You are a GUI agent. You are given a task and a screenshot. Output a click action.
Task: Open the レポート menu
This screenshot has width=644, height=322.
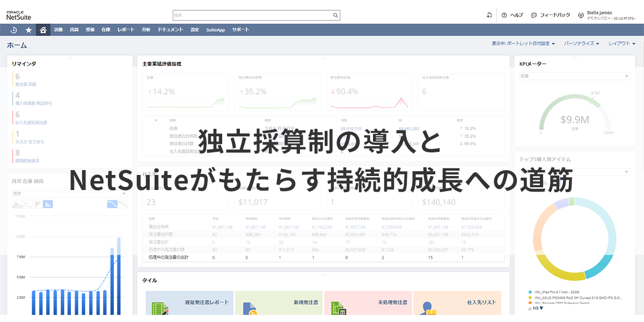[x=126, y=30]
